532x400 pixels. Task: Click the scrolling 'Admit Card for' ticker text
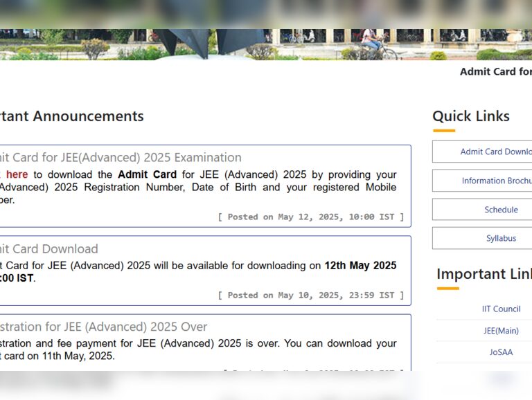tap(496, 71)
